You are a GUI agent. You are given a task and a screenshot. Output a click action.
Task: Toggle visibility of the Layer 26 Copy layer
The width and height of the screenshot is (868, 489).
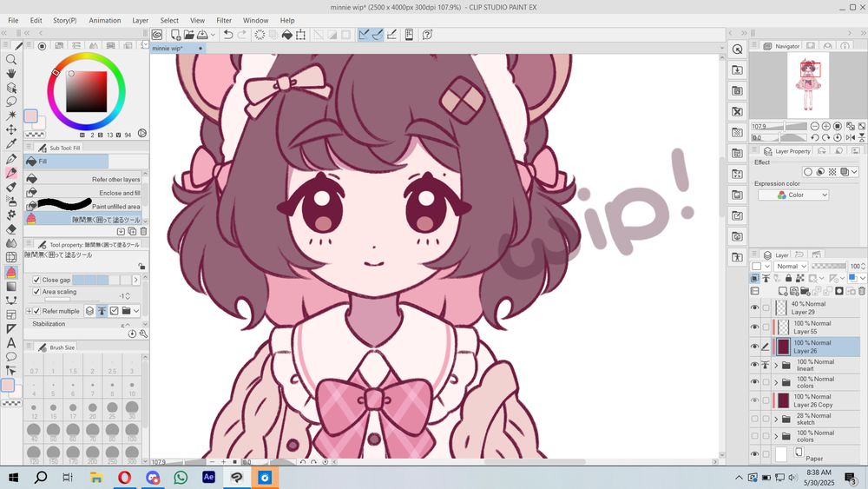[x=754, y=400]
